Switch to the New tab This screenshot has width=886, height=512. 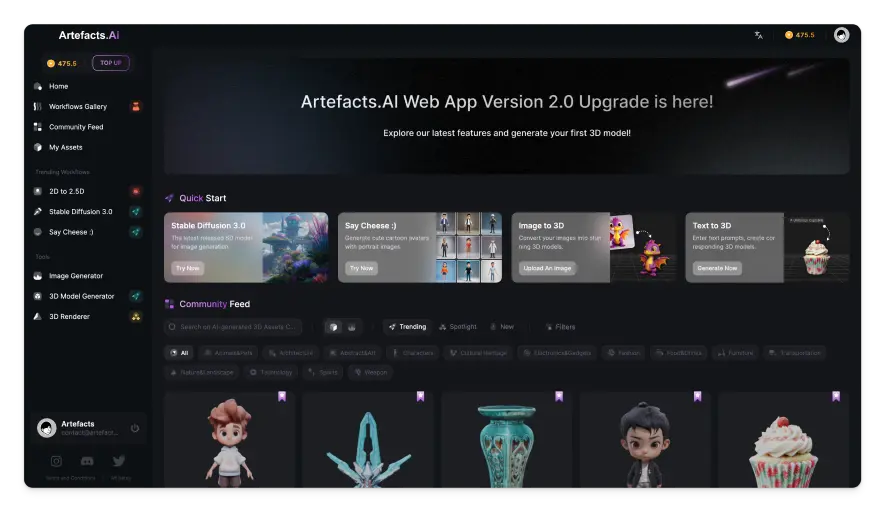[502, 327]
